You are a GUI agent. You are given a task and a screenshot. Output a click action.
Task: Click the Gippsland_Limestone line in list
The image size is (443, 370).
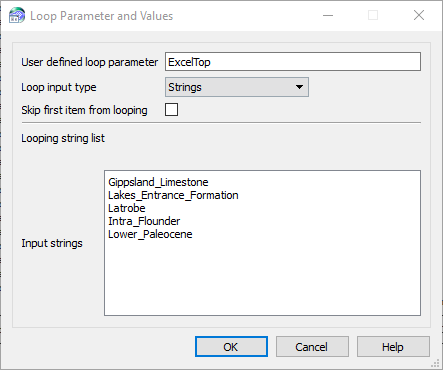click(158, 182)
